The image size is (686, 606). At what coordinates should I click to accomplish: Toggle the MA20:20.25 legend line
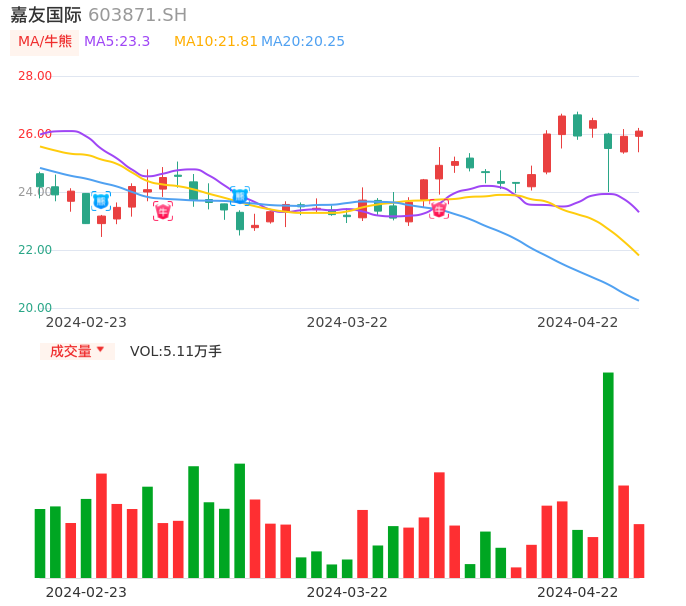[303, 41]
